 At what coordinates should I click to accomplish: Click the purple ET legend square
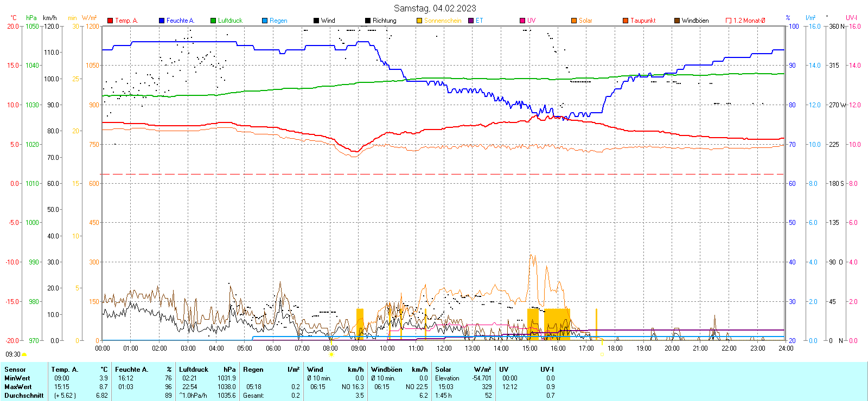(471, 21)
